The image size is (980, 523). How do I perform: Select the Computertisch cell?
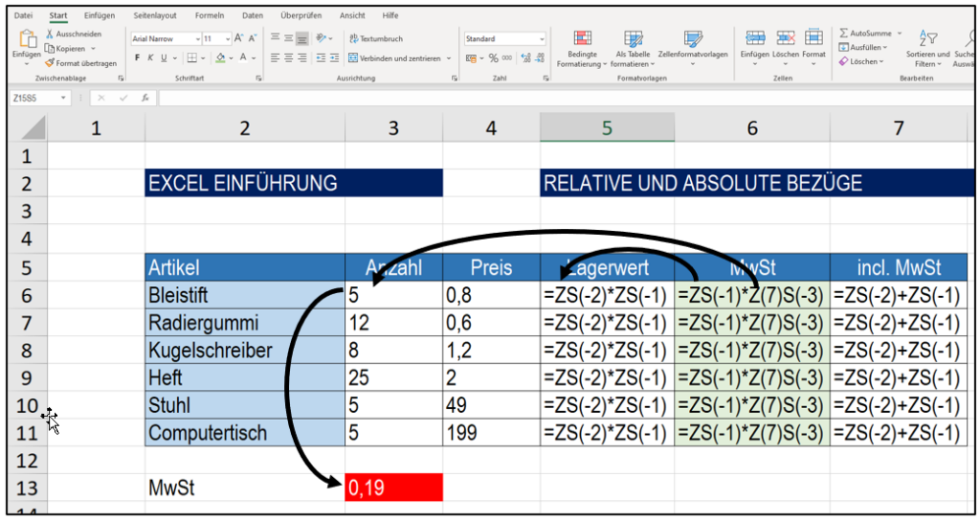click(245, 432)
